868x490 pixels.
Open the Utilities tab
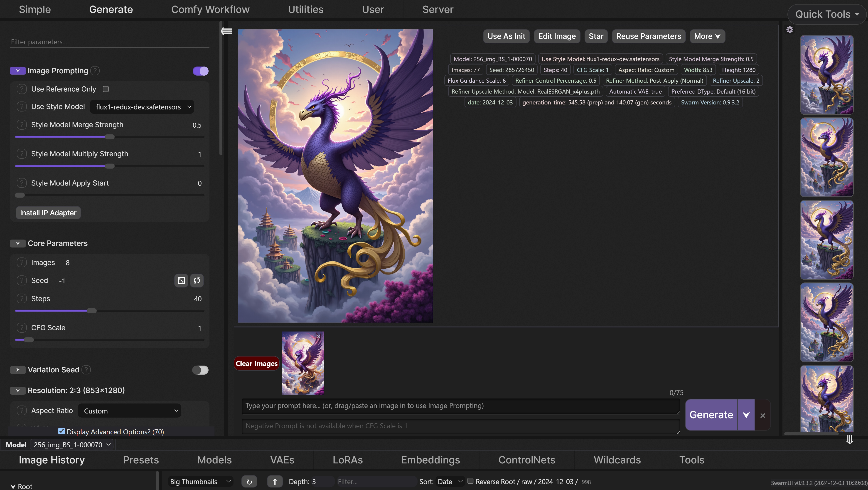pyautogui.click(x=306, y=10)
